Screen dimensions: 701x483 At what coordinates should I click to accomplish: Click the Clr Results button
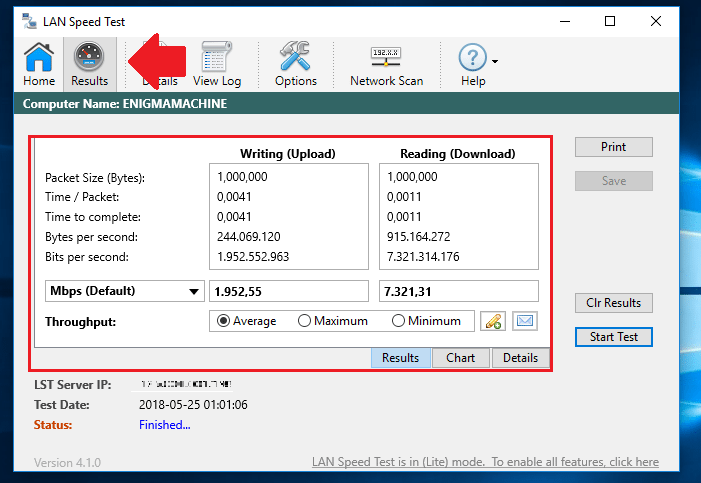(613, 303)
